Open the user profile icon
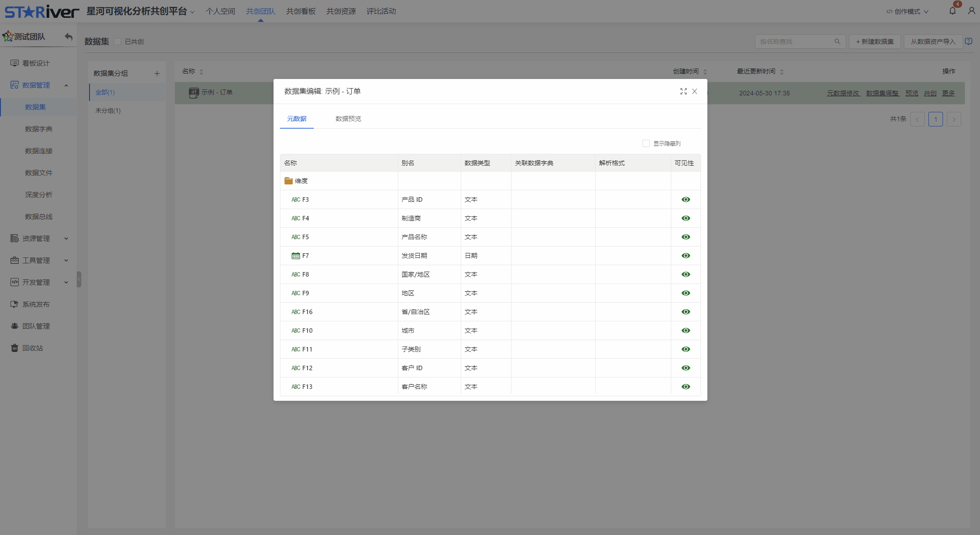This screenshot has height=535, width=980. coord(971,11)
